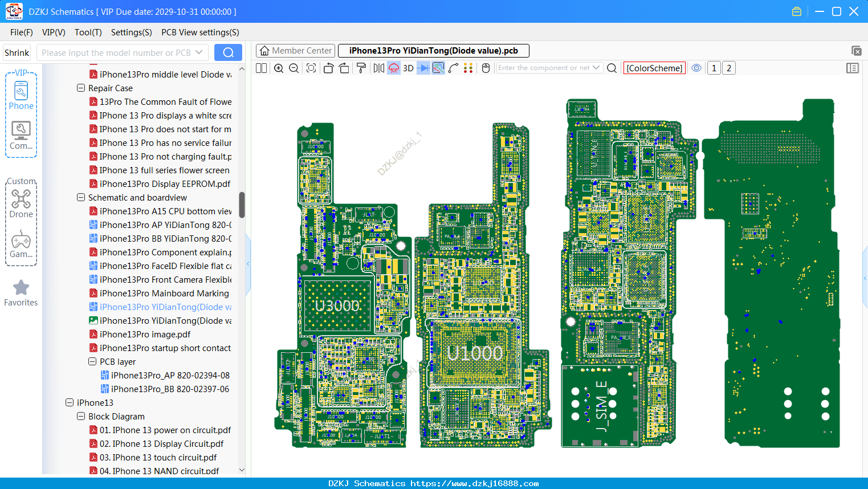
Task: Collapse the Repair Case folder
Action: (81, 88)
